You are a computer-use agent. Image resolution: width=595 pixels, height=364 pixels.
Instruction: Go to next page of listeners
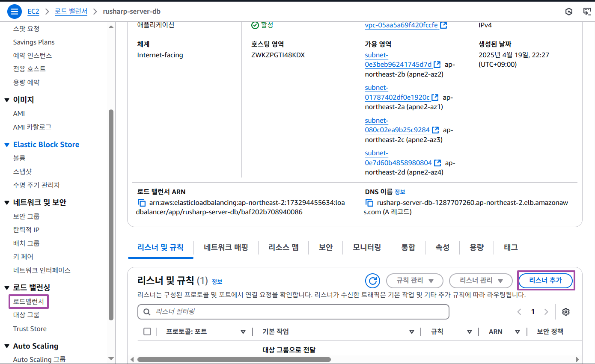coord(546,312)
